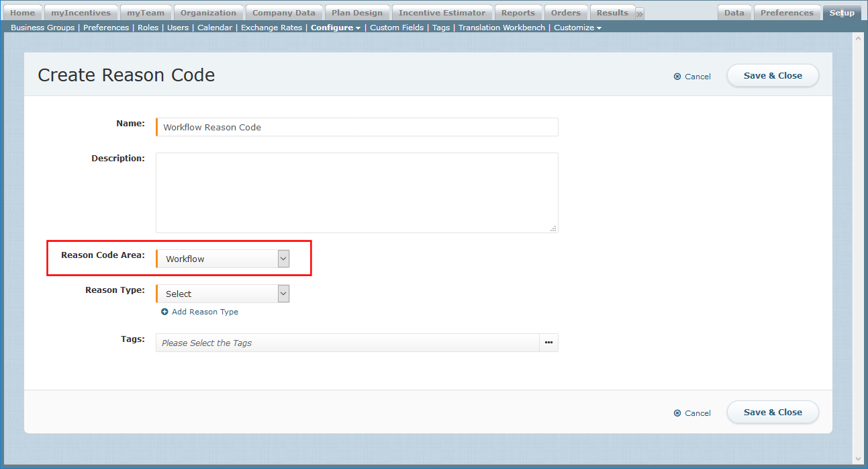Expand the Reason Code Area dropdown

point(283,259)
